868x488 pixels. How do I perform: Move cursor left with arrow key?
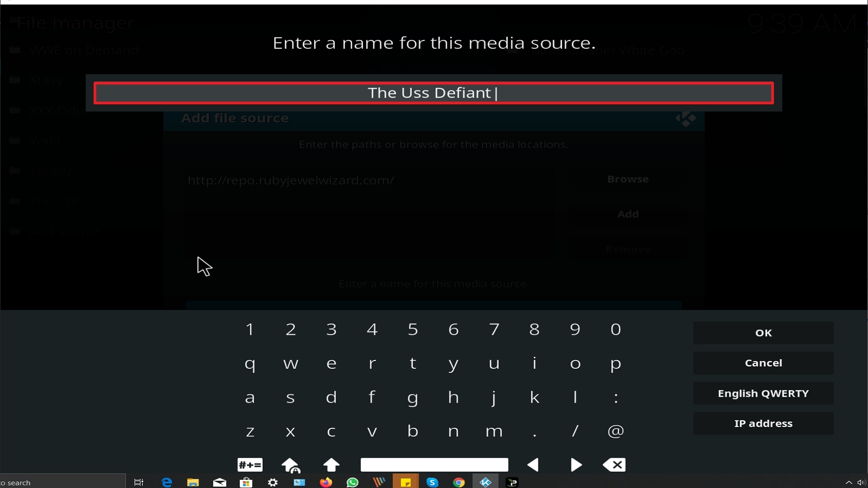coord(534,465)
